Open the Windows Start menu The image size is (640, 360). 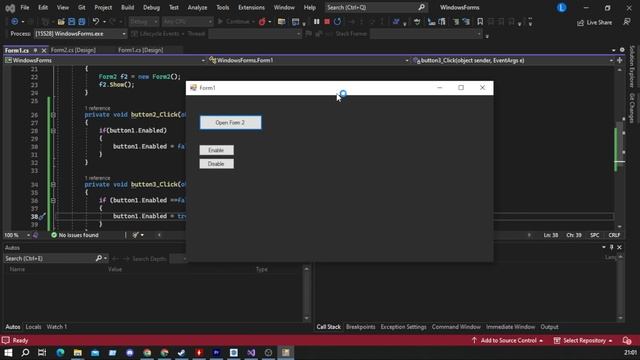coord(8,353)
